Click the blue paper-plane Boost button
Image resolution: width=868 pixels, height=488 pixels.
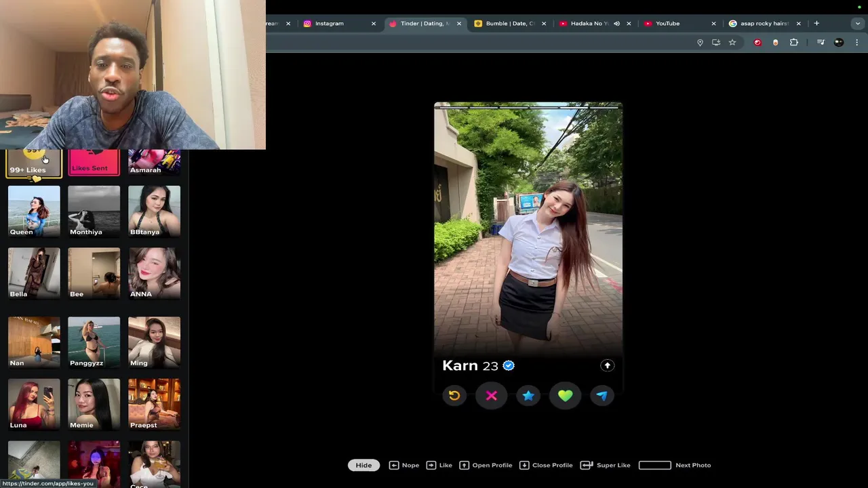(x=602, y=396)
